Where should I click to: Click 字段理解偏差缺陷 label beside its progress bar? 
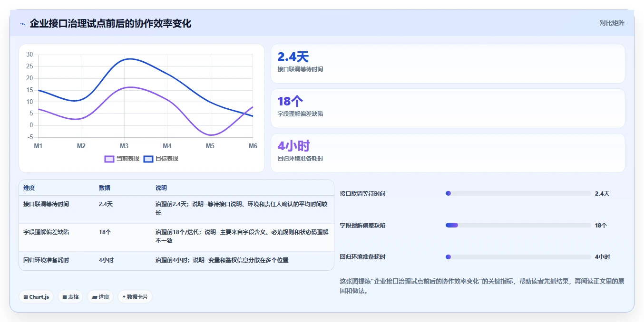pos(362,226)
